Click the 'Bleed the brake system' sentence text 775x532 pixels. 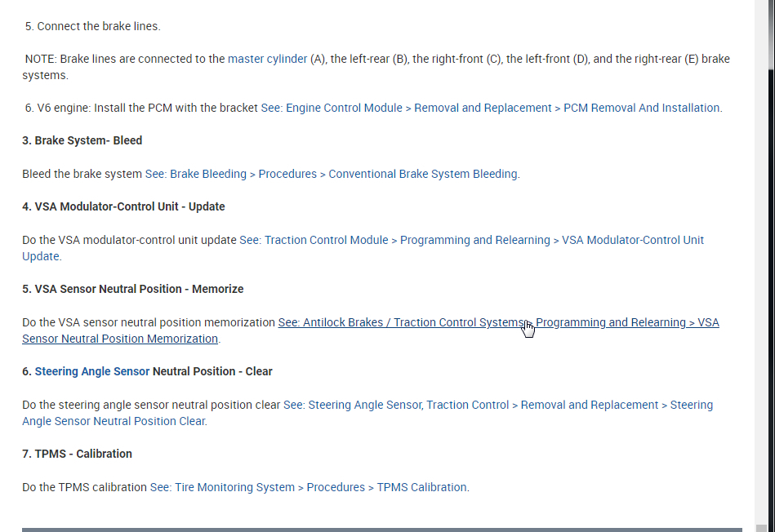click(82, 174)
